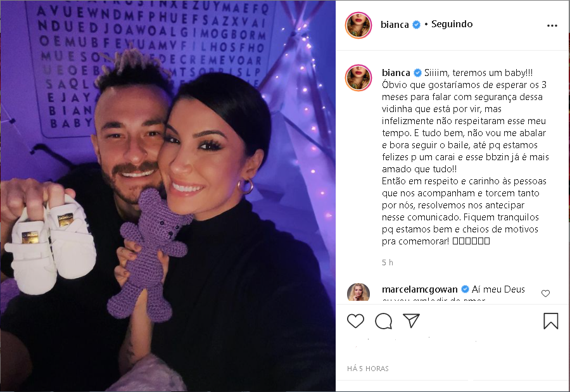The image size is (570, 392).
Task: Save post with the bookmark icon
Action: (550, 320)
